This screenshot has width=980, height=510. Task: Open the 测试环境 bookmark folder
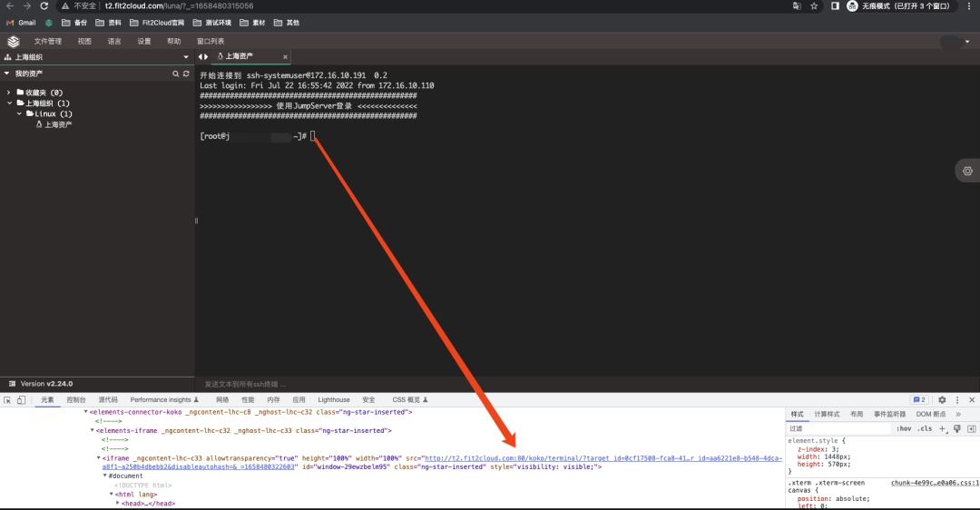(212, 23)
